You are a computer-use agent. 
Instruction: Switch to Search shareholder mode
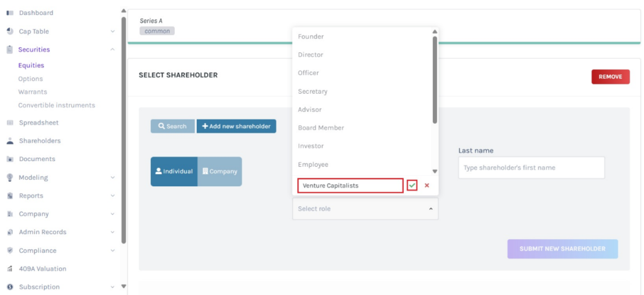pos(172,126)
